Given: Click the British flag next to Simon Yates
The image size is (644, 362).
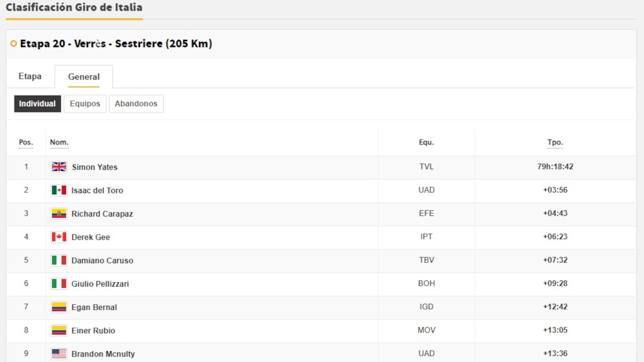Looking at the screenshot, I should [59, 167].
